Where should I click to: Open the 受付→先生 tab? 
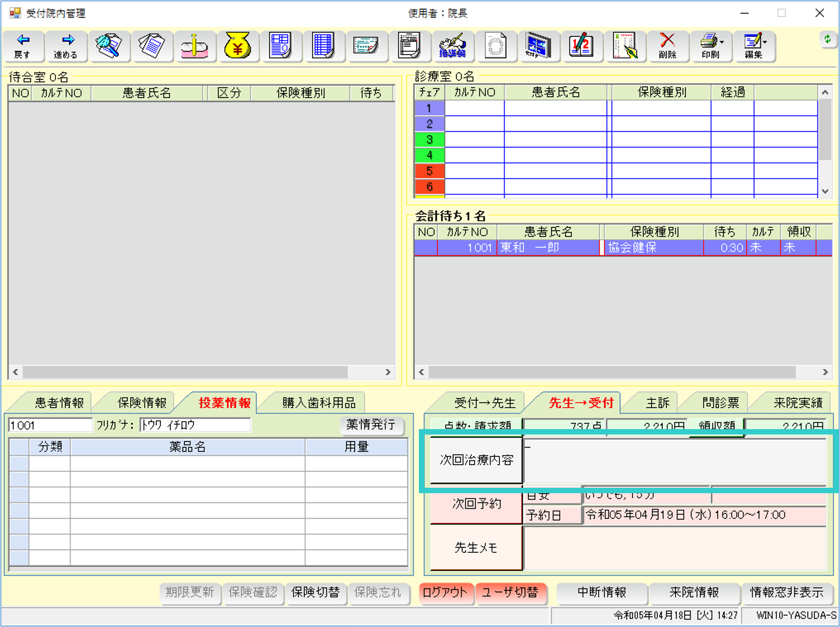484,403
